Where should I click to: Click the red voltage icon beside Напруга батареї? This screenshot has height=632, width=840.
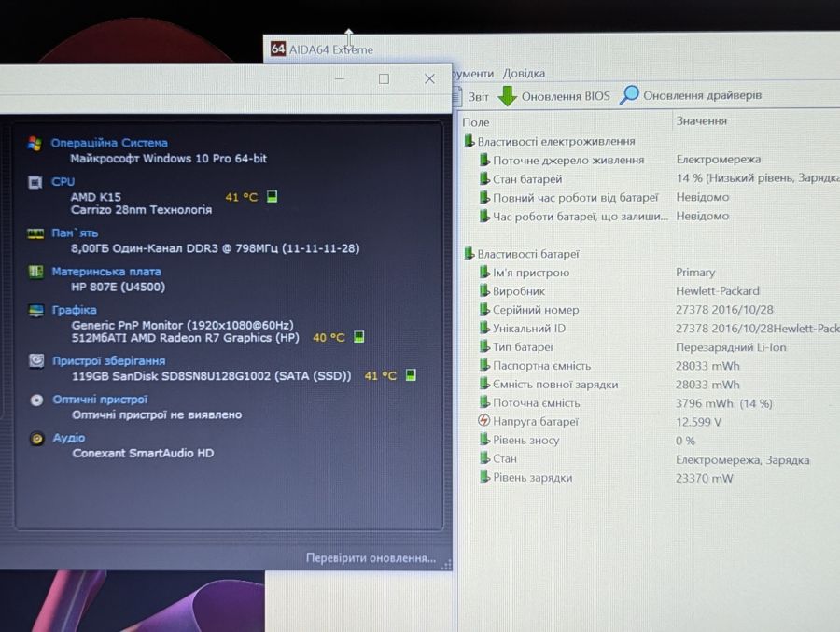483,420
